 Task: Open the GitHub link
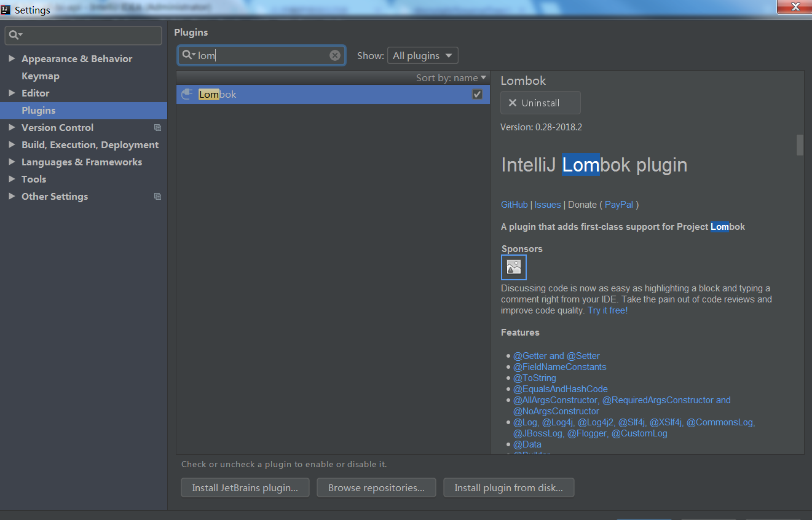[514, 205]
